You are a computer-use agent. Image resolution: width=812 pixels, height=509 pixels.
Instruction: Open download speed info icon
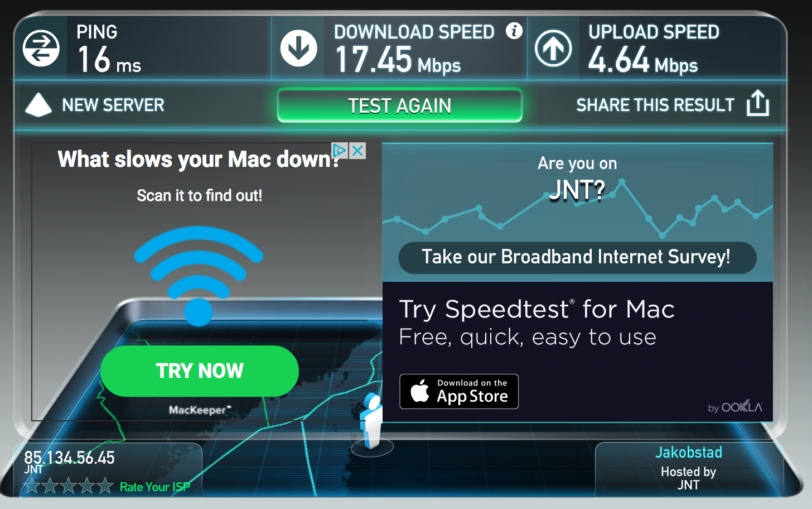click(x=514, y=31)
